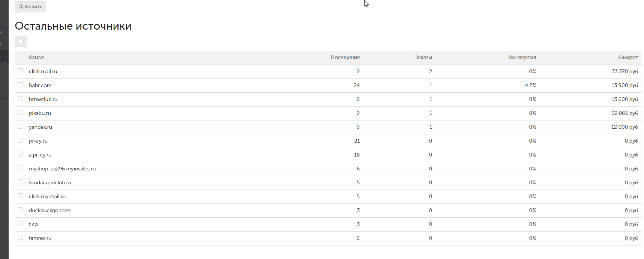
Task: Mark the pikabu.ru row checkbox
Action: point(21,113)
